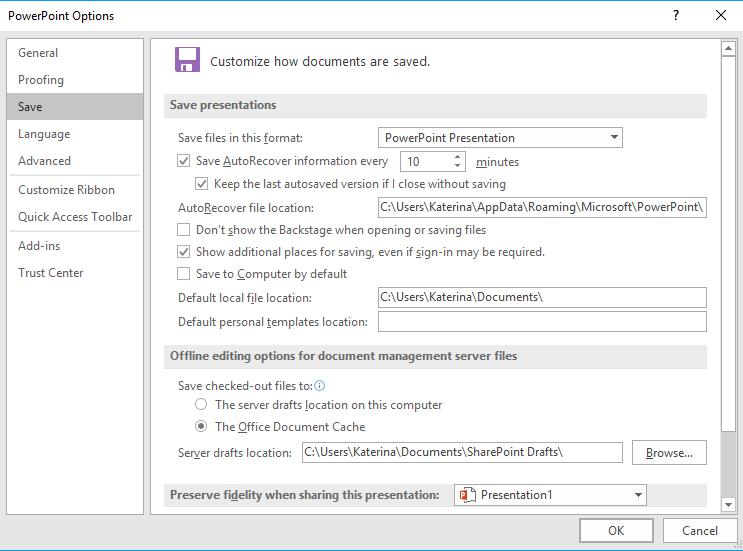
Task: Click Customize how documents are saved text
Action: click(x=320, y=62)
